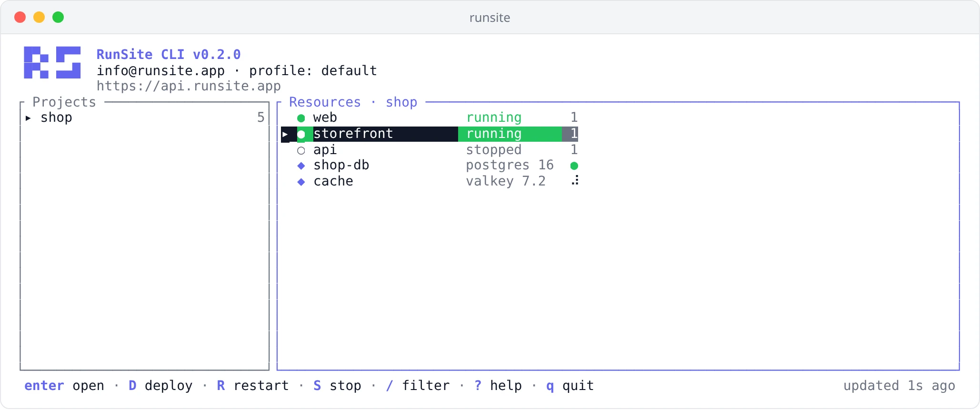Image resolution: width=980 pixels, height=410 pixels.
Task: Click the RunSite logo icon
Action: point(52,62)
